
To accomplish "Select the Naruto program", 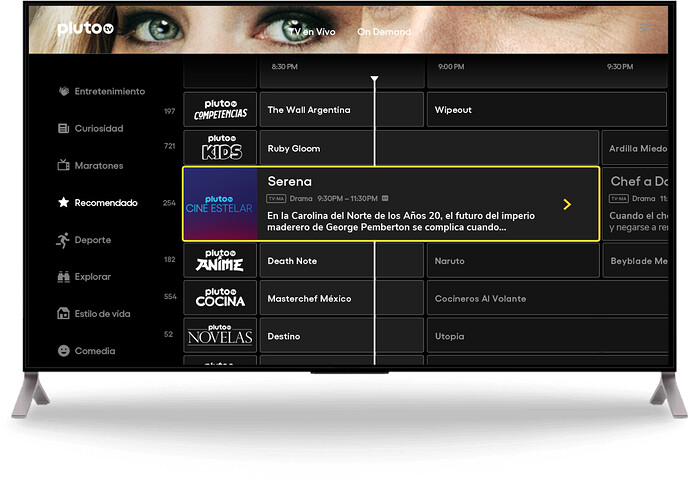I will tap(513, 261).
